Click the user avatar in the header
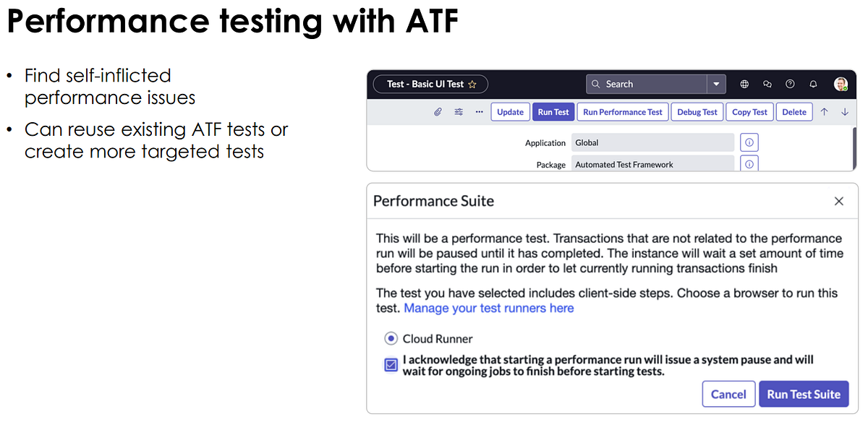The image size is (868, 422). 841,84
